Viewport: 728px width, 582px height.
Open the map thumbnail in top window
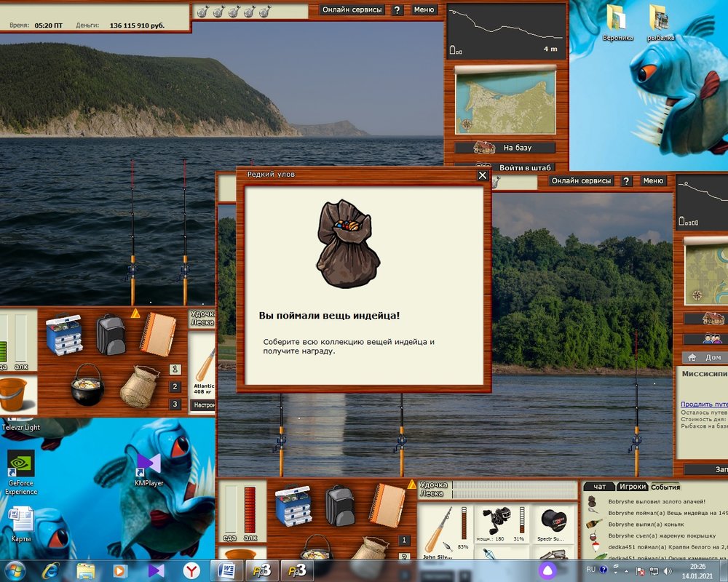pyautogui.click(x=505, y=103)
